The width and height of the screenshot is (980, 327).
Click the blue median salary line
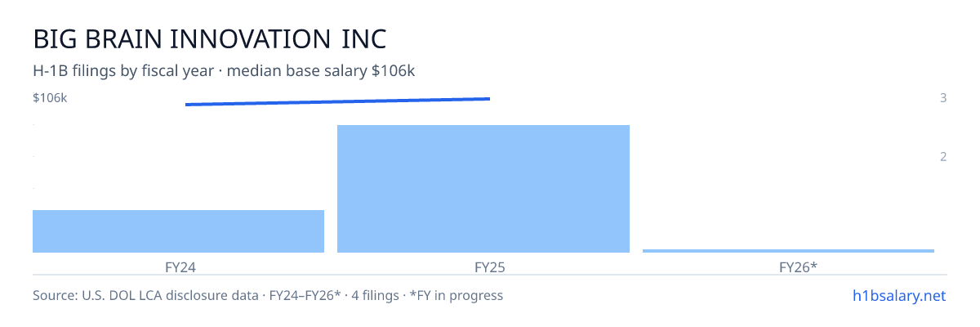337,101
